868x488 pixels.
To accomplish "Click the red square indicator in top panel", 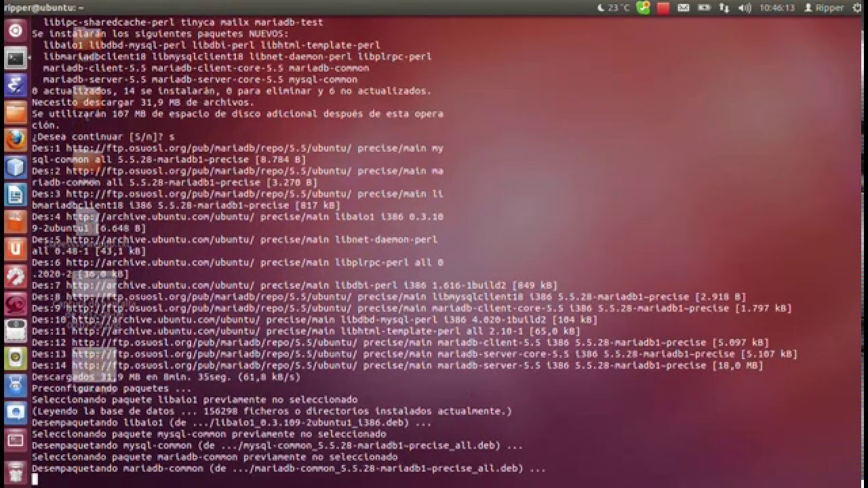I will 663,7.
